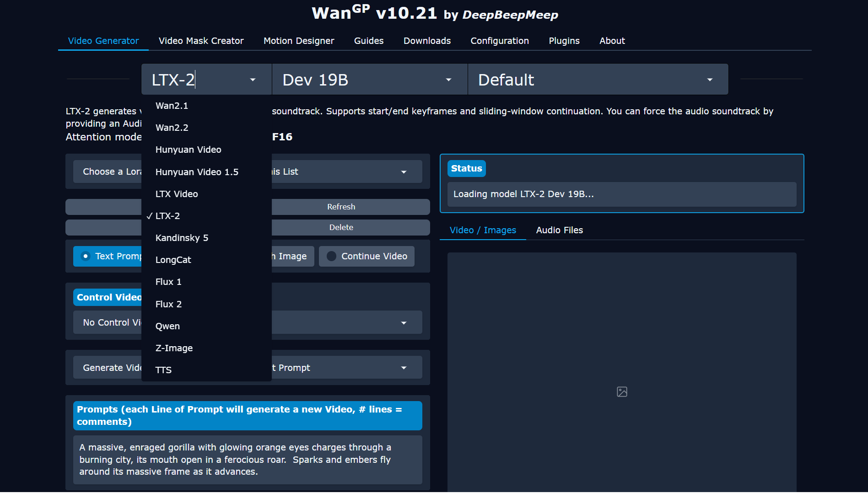The height and width of the screenshot is (493, 868).
Task: Open the Motion Designer section
Action: [x=298, y=41]
